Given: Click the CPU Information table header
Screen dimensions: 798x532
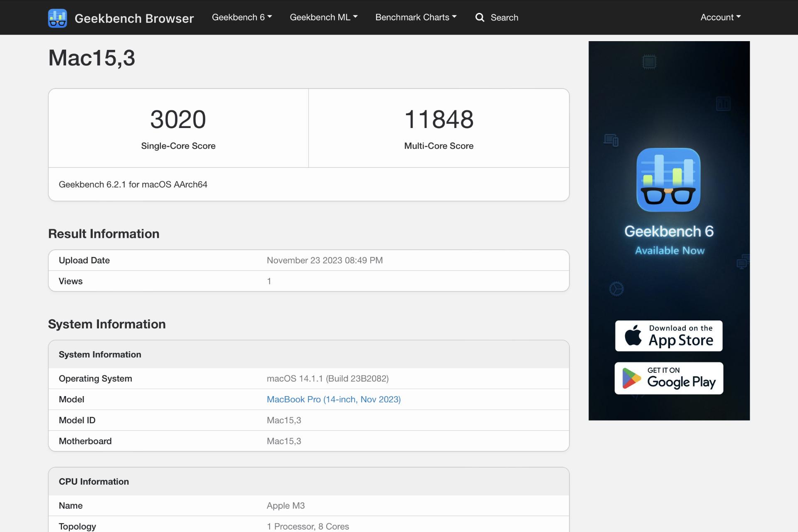Looking at the screenshot, I should click(309, 482).
